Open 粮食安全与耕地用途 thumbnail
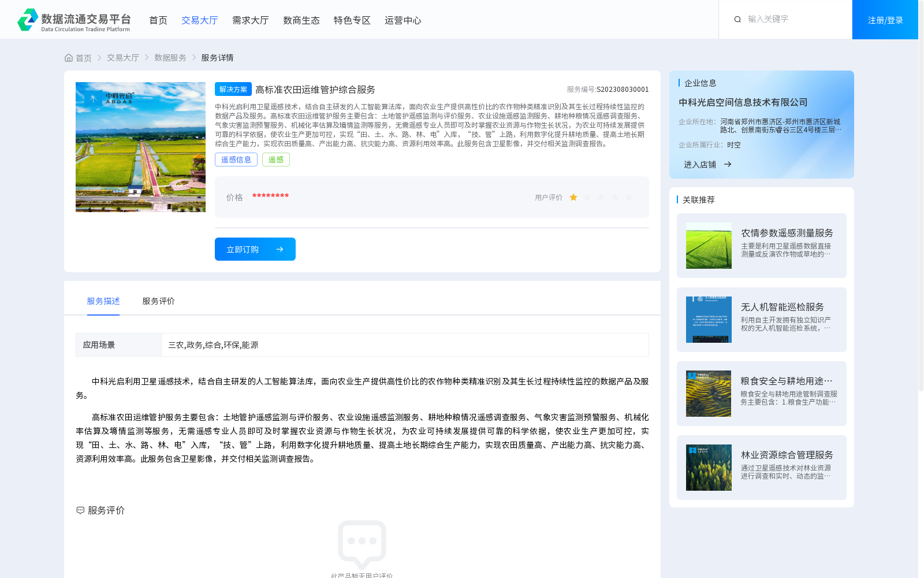The width and height of the screenshot is (924, 578). click(x=709, y=394)
